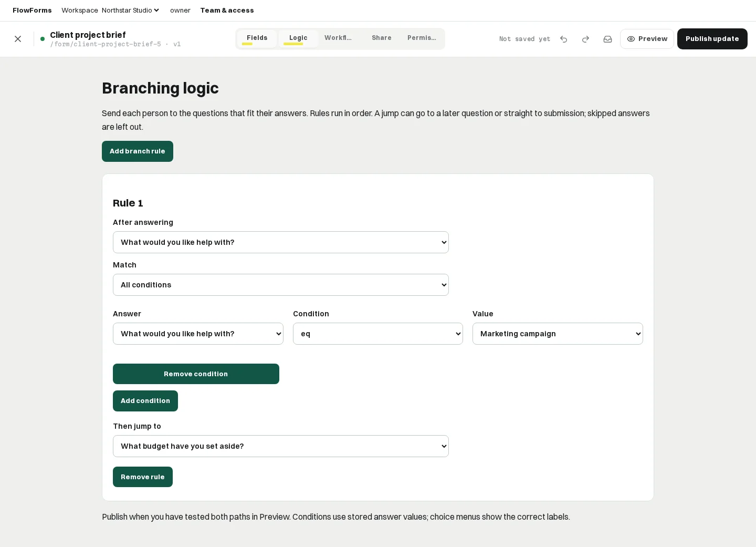The image size is (756, 547).
Task: Select the Logic tab
Action: coord(298,38)
